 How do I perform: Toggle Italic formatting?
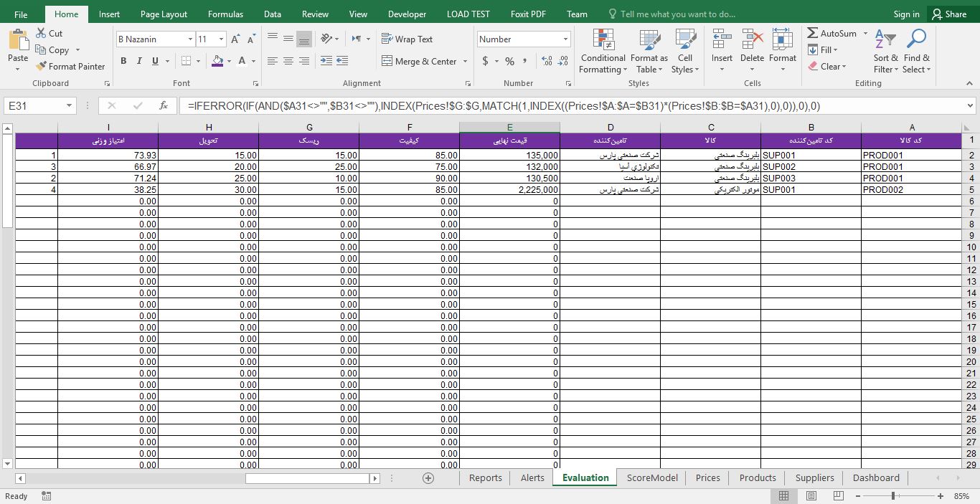pos(139,62)
